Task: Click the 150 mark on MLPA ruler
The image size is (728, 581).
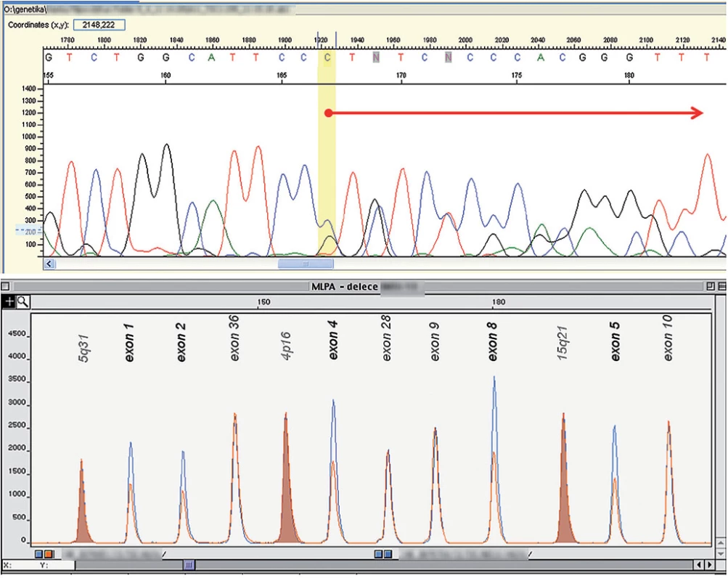Action: 263,302
